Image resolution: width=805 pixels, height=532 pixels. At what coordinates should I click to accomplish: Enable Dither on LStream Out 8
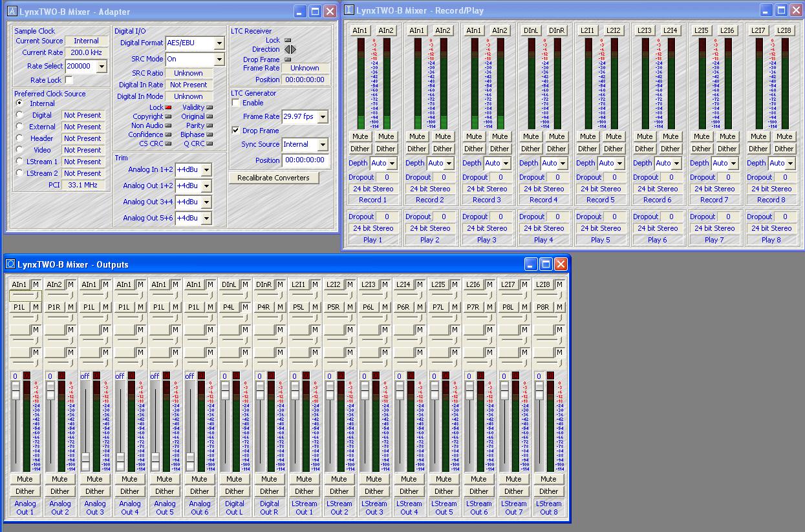click(548, 491)
